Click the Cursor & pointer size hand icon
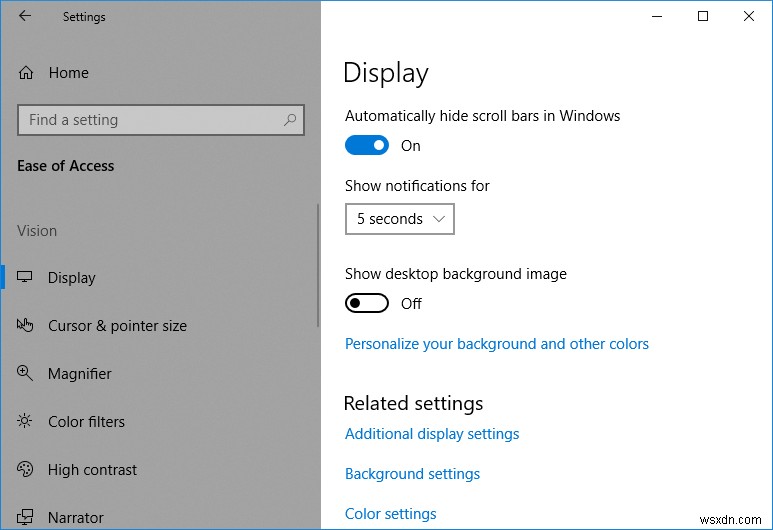This screenshot has width=773, height=530. tap(25, 325)
